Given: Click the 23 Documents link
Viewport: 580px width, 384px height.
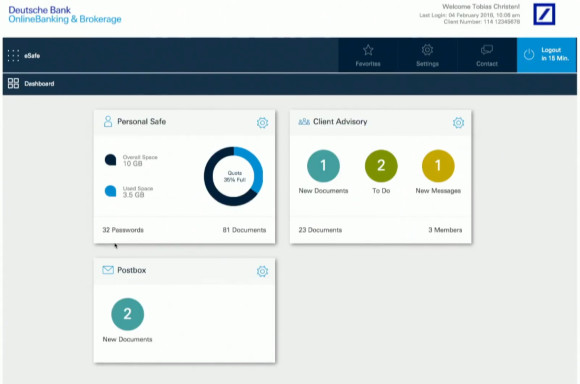Looking at the screenshot, I should coord(320,230).
